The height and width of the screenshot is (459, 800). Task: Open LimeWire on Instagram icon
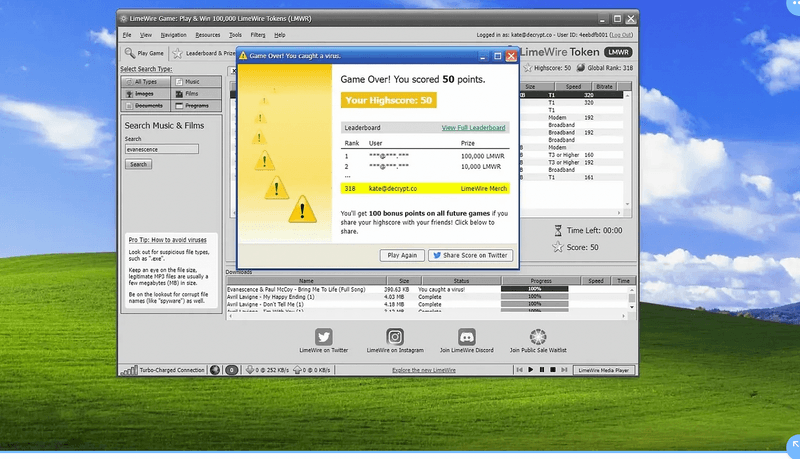[395, 337]
